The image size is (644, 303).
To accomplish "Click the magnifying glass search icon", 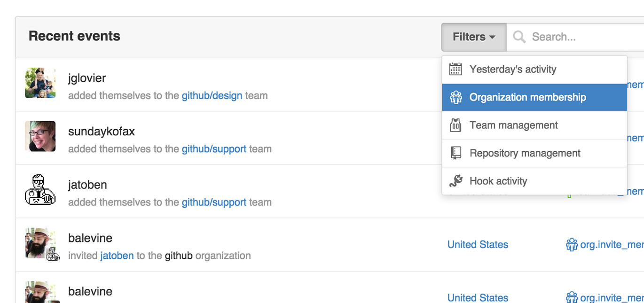I will 519,37.
